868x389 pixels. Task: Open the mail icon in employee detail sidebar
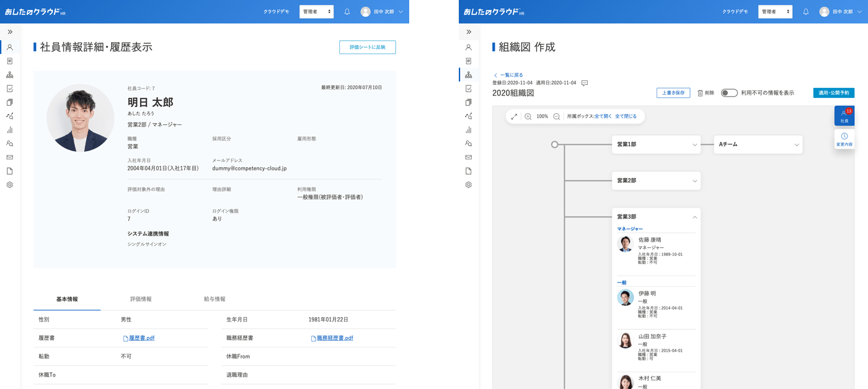pyautogui.click(x=10, y=157)
